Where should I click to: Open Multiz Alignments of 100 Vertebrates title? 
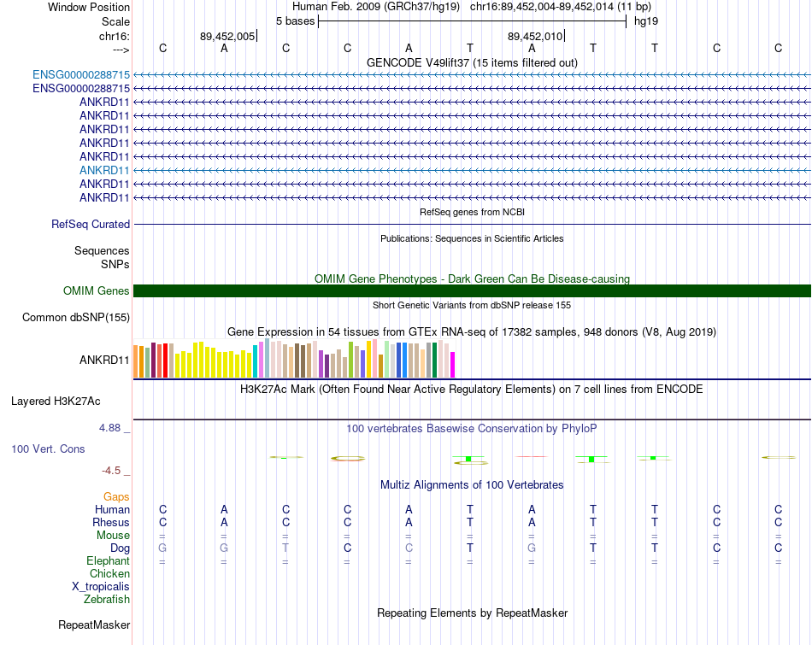pyautogui.click(x=472, y=484)
